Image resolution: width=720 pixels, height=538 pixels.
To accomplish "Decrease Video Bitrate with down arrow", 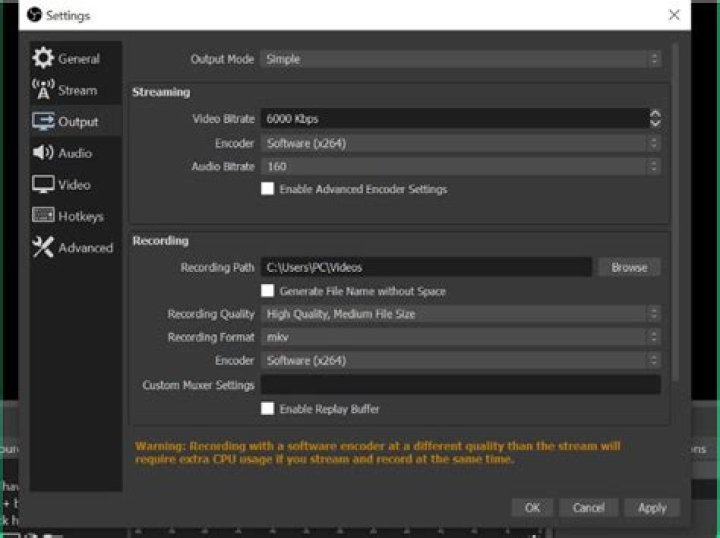I will pyautogui.click(x=655, y=123).
